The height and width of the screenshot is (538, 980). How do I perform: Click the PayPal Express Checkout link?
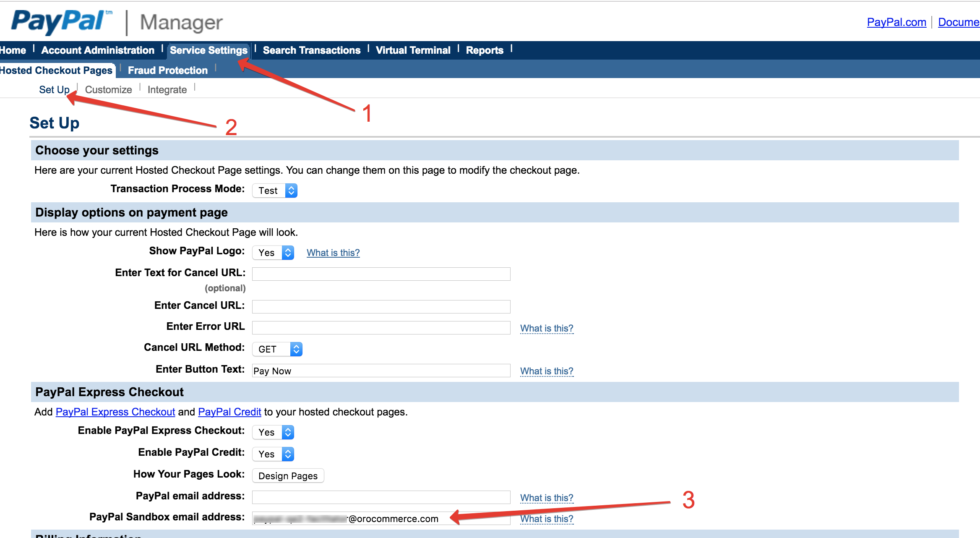pos(115,412)
